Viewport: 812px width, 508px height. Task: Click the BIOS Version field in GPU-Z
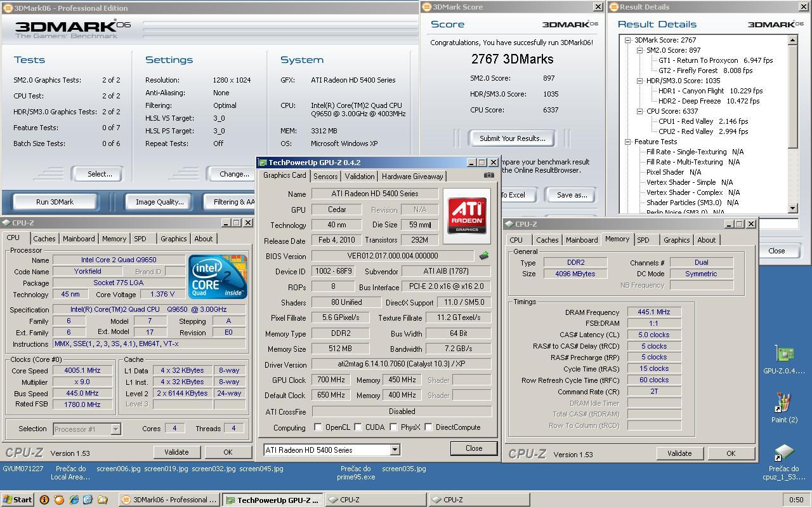pyautogui.click(x=392, y=256)
